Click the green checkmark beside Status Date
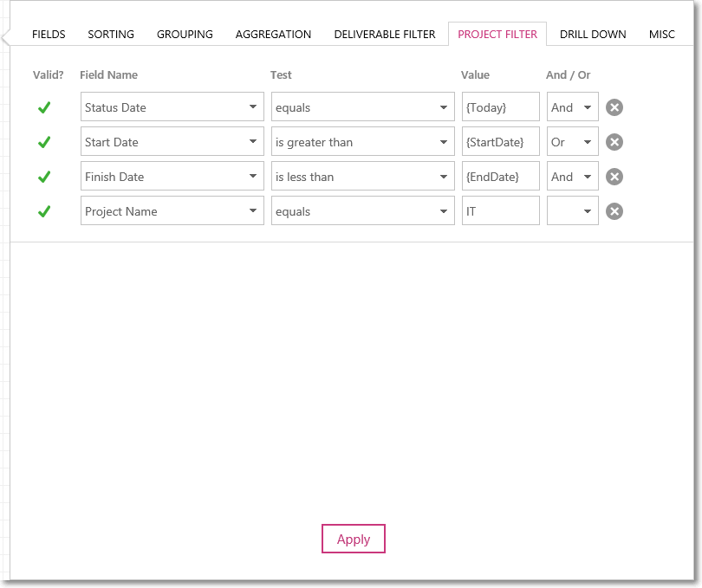The image size is (702, 588). 44,107
